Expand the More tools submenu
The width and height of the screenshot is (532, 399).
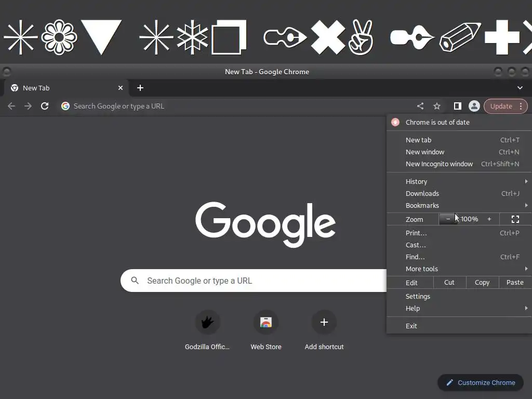tap(459, 269)
